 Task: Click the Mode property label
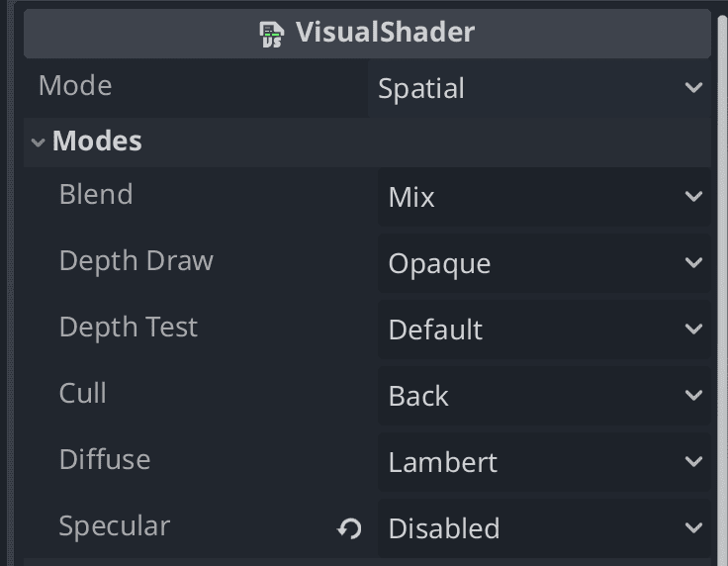tap(75, 86)
